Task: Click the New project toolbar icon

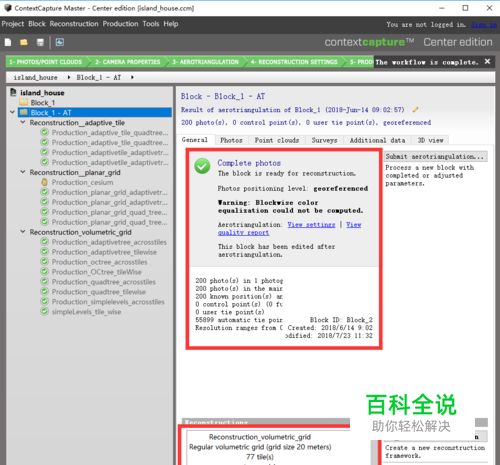Action: coord(8,42)
